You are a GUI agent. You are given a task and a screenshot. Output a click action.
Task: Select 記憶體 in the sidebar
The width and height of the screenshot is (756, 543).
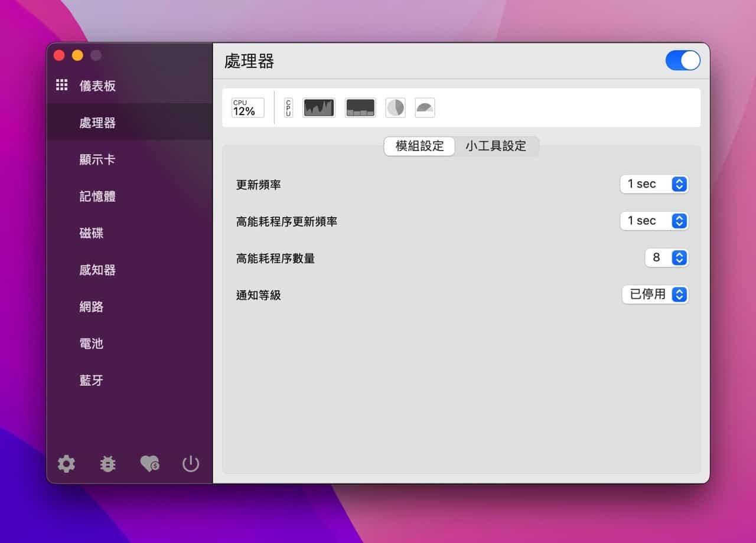tap(129, 196)
